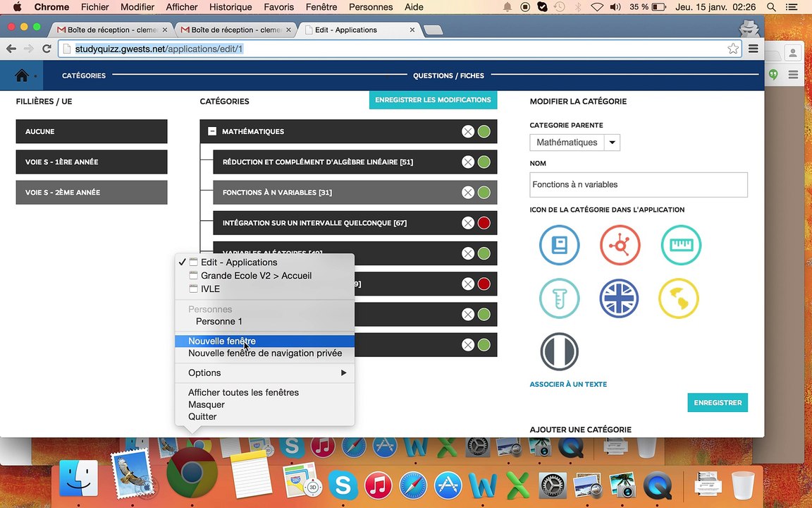The image size is (812, 508).
Task: Select Voie S - 1ère année
Action: [x=92, y=162]
